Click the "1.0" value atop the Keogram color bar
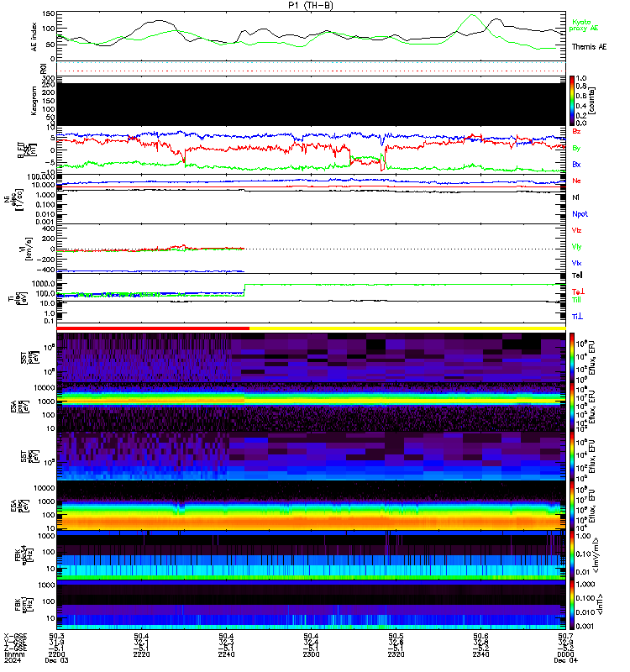Screen dimensions: 630x672 coord(581,78)
